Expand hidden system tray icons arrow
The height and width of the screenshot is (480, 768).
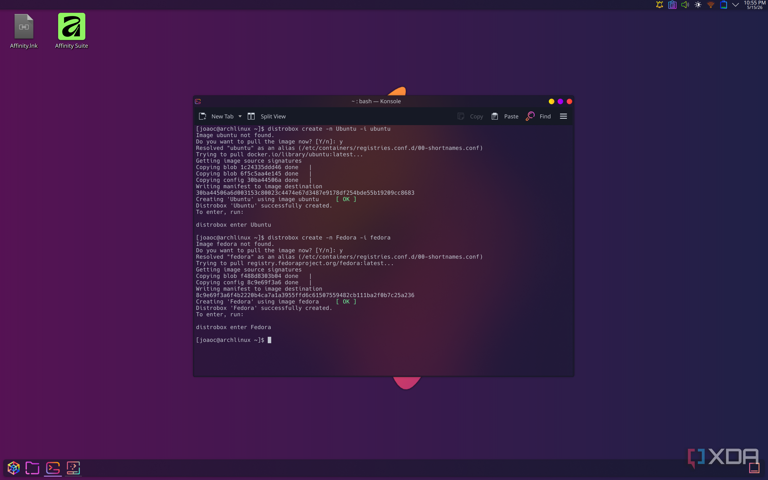(x=735, y=4)
